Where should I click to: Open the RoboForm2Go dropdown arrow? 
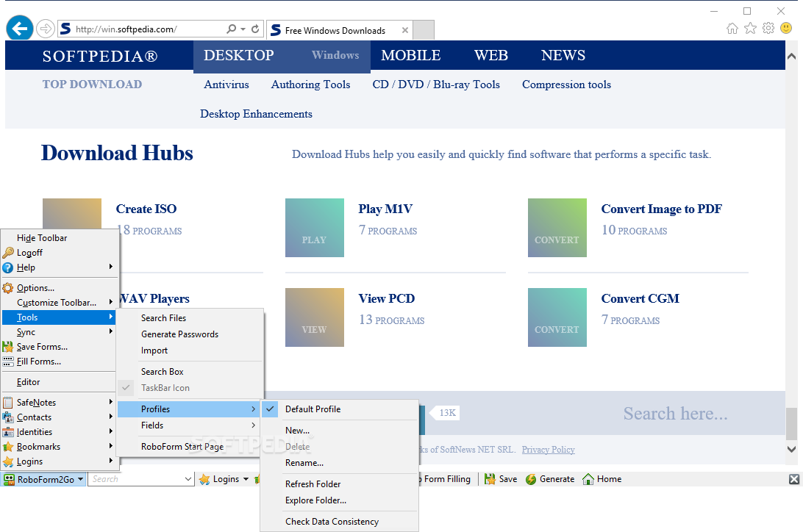click(x=80, y=479)
